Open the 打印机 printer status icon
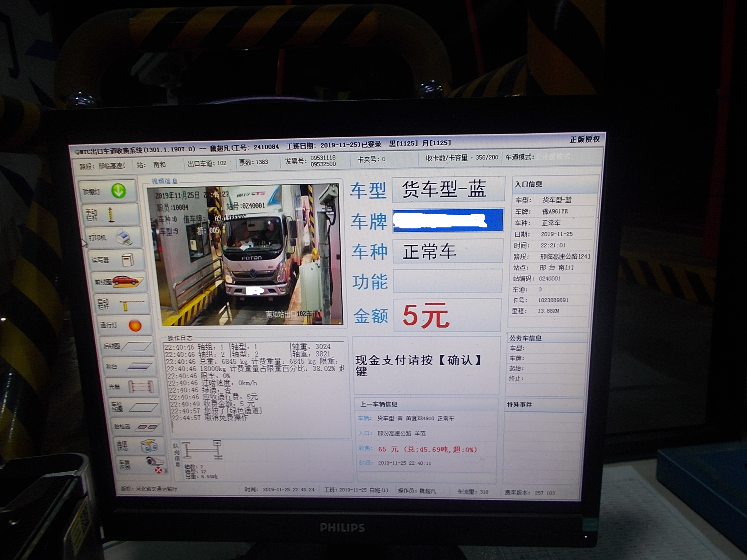This screenshot has height=560, width=747. coord(124,237)
